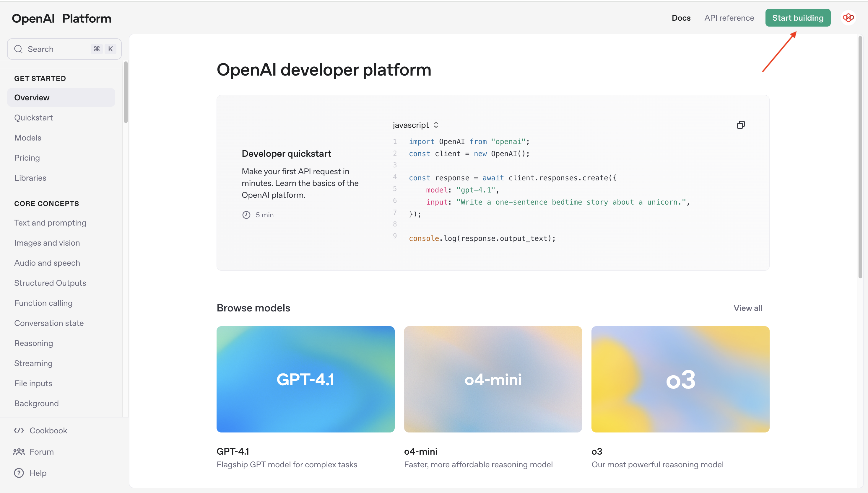Open the Docs tab
Viewport: 868px width, 493px height.
681,18
